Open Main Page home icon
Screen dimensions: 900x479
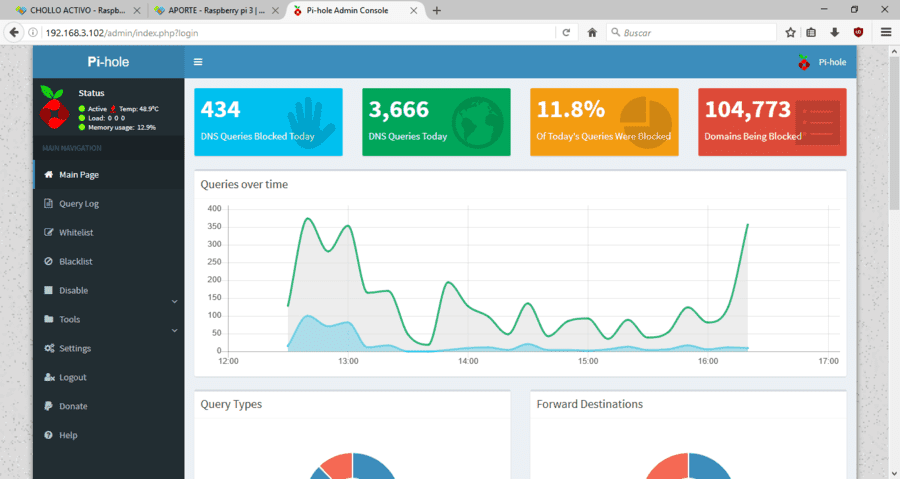pos(49,174)
